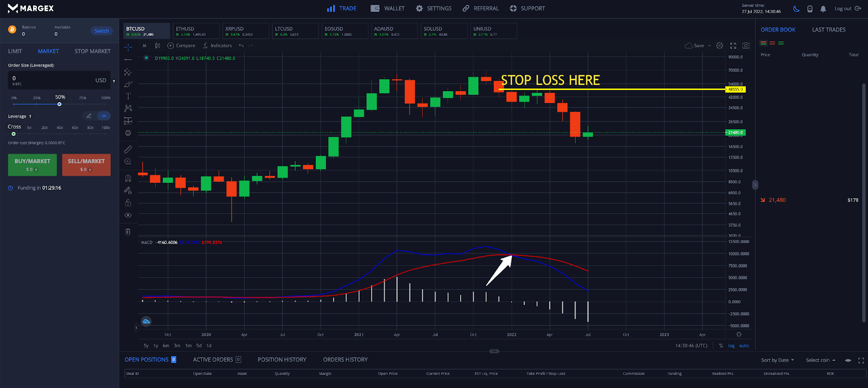Take a chart snapshot with camera icon

pyautogui.click(x=746, y=46)
